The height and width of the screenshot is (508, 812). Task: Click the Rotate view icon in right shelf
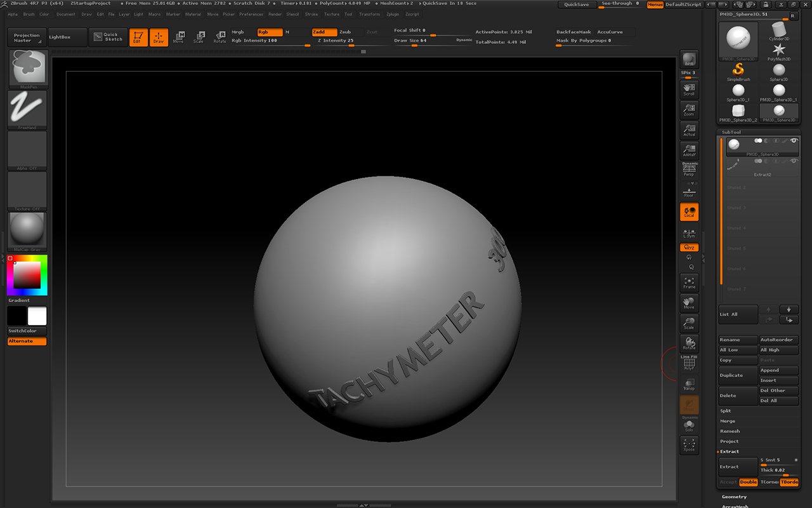coord(689,344)
